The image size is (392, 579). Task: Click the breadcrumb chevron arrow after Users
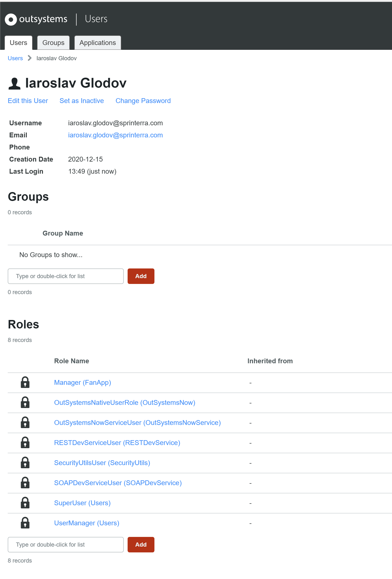[x=30, y=58]
